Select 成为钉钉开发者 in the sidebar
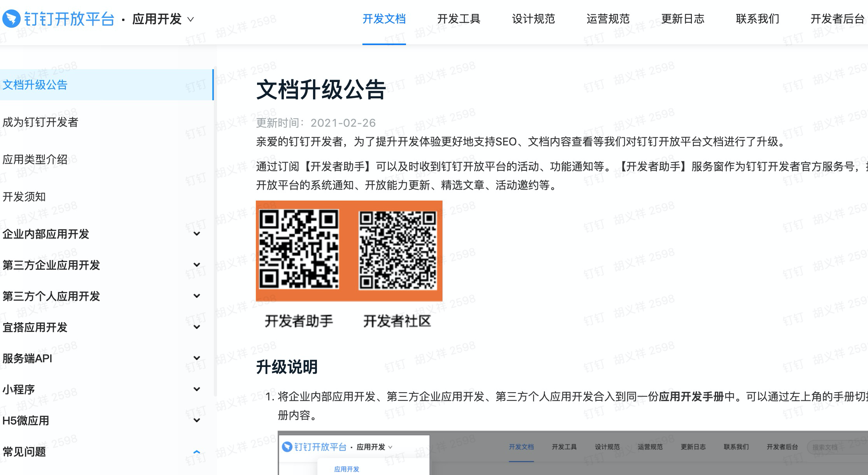The image size is (868, 475). click(x=40, y=122)
